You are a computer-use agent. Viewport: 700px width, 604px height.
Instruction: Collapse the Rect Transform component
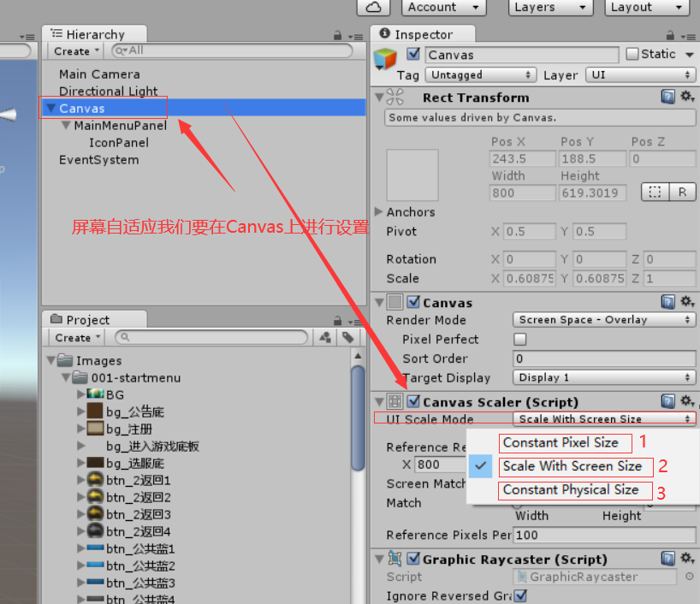click(379, 97)
